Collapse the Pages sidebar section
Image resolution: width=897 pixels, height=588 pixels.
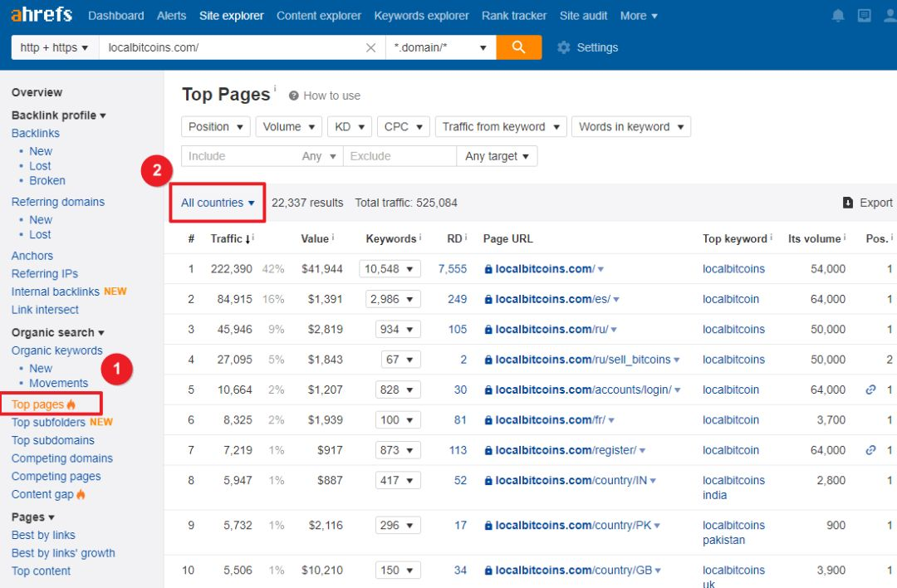coord(32,517)
